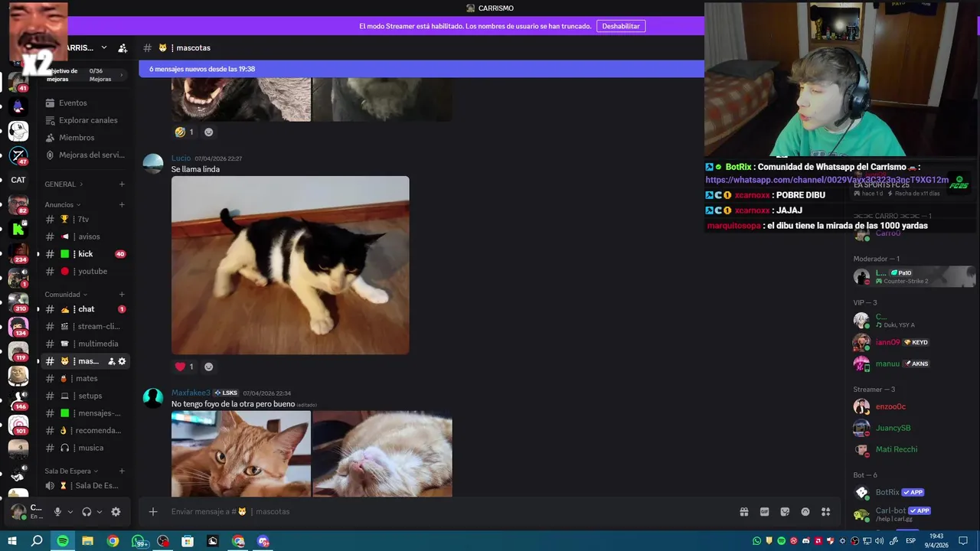This screenshot has height=551, width=980.
Task: Collapse the Anuncios category
Action: (x=63, y=205)
